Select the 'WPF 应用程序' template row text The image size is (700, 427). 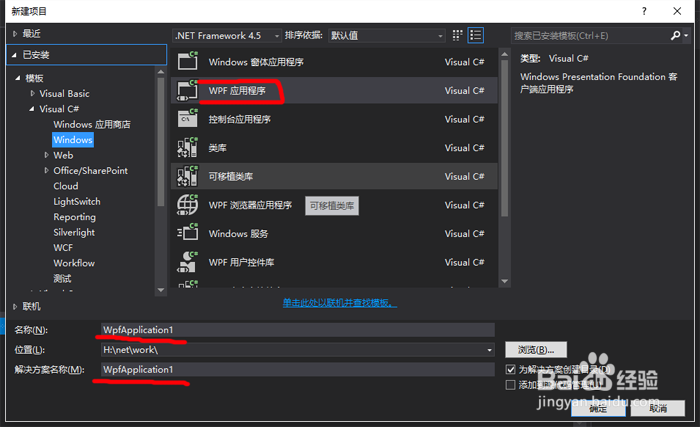click(237, 90)
